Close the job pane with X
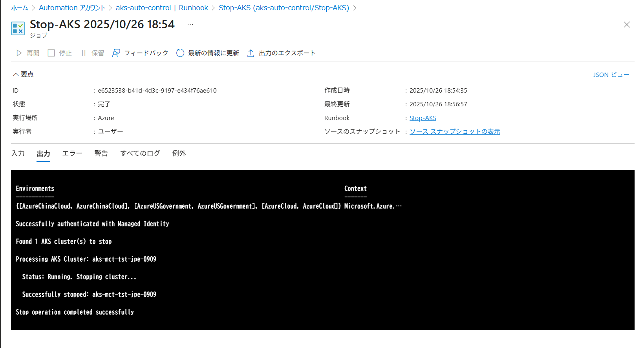This screenshot has height=348, width=644. point(627,24)
